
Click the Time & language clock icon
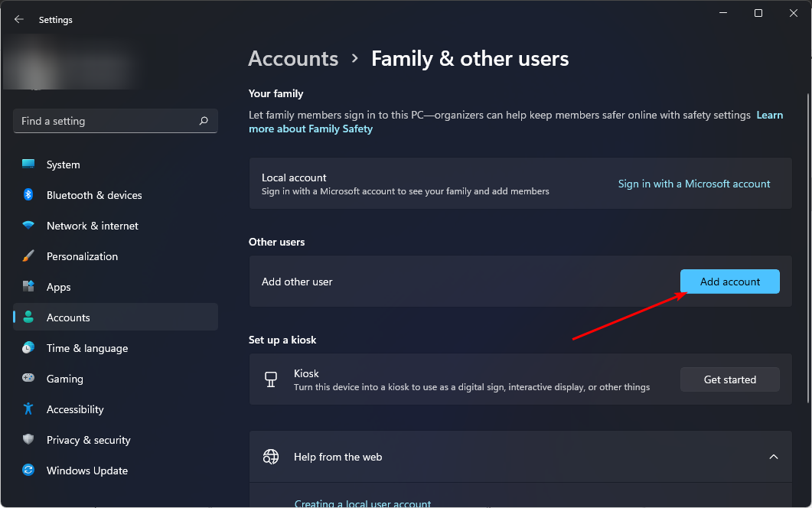click(x=28, y=348)
